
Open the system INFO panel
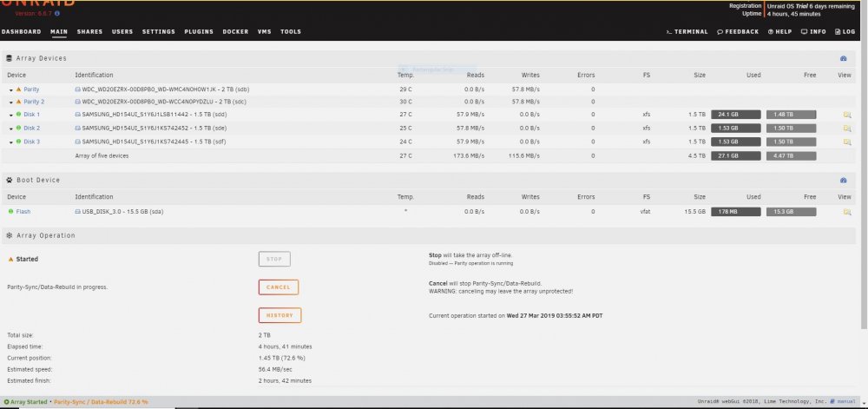(814, 31)
